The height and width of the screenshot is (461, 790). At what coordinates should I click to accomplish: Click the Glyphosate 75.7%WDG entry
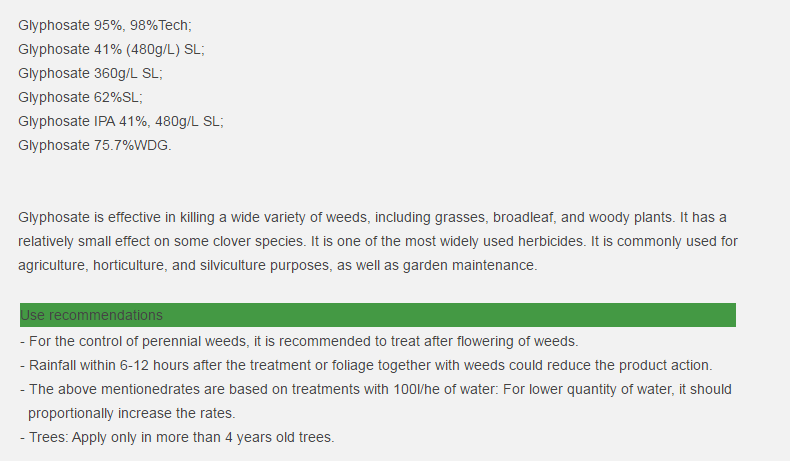(x=95, y=146)
